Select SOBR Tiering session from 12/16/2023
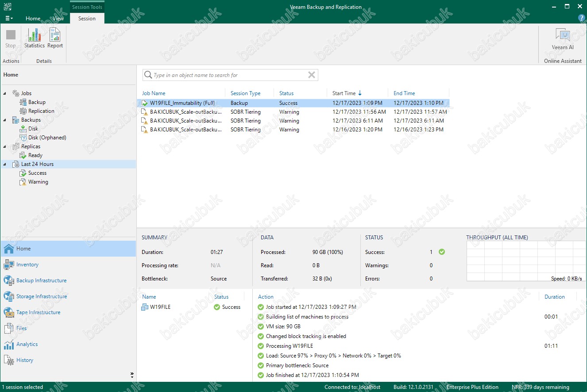587x392 pixels. click(x=295, y=130)
